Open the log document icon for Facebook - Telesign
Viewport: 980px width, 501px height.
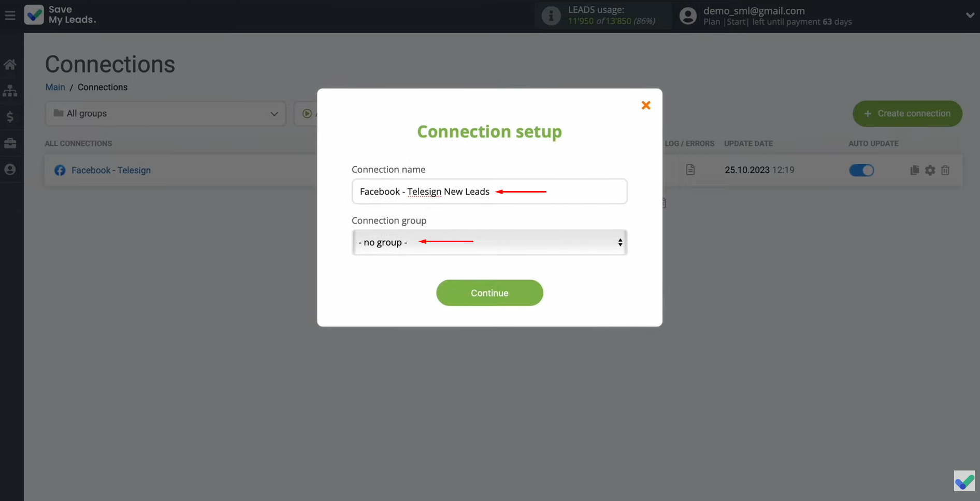pyautogui.click(x=690, y=170)
